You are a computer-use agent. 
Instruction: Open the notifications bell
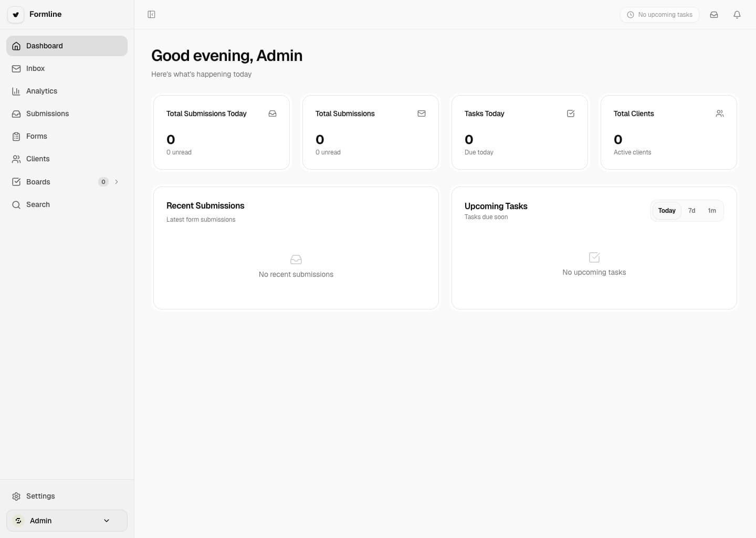pyautogui.click(x=737, y=15)
